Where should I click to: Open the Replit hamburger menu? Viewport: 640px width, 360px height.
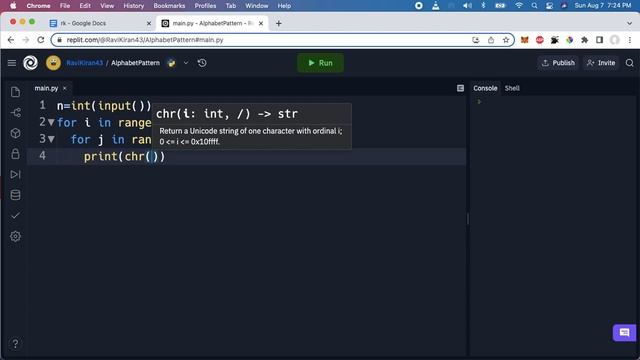point(12,63)
